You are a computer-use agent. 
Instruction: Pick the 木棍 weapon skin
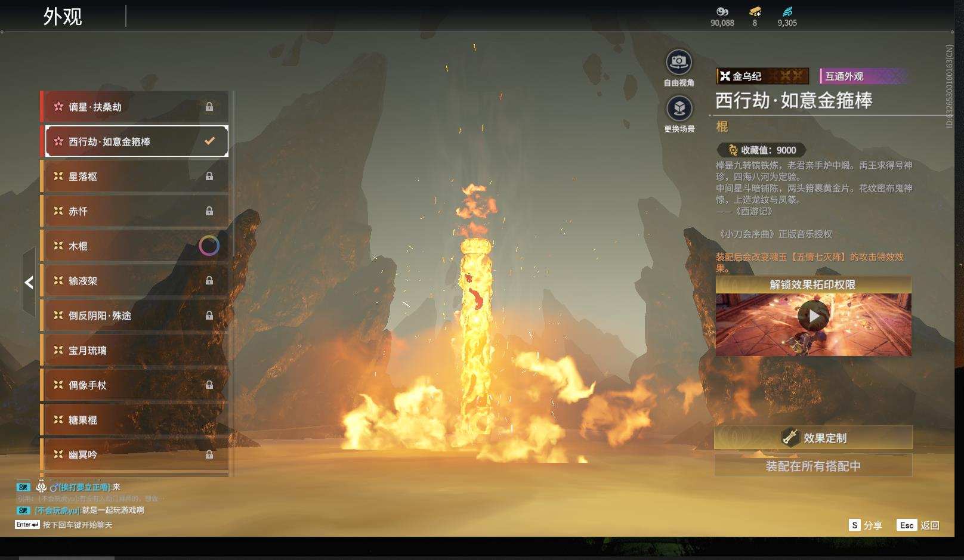click(x=135, y=246)
